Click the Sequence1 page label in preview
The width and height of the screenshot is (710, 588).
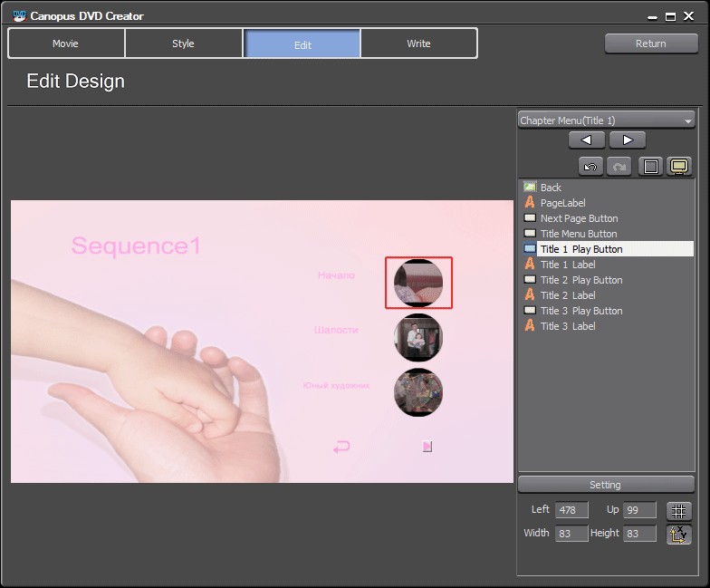(x=136, y=246)
